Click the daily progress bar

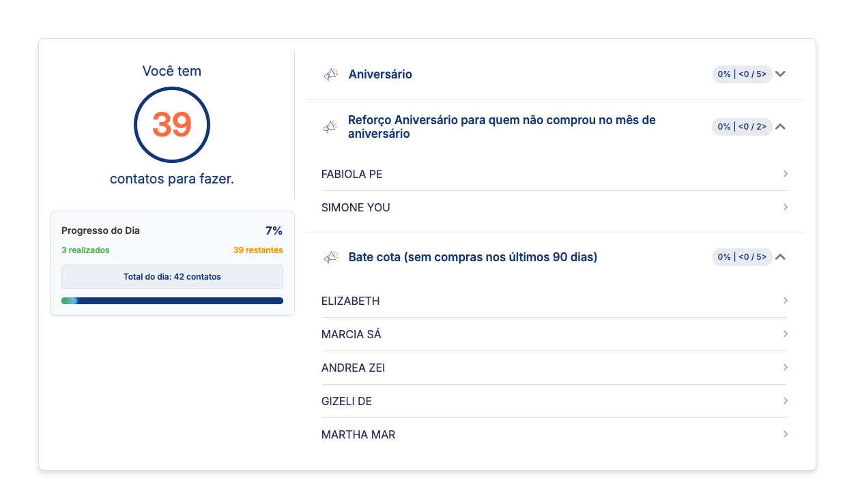click(172, 301)
